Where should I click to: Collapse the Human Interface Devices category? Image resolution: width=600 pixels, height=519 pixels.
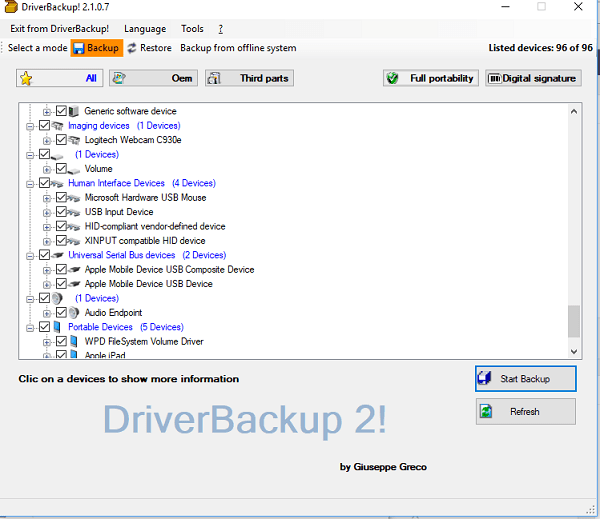[x=30, y=184]
